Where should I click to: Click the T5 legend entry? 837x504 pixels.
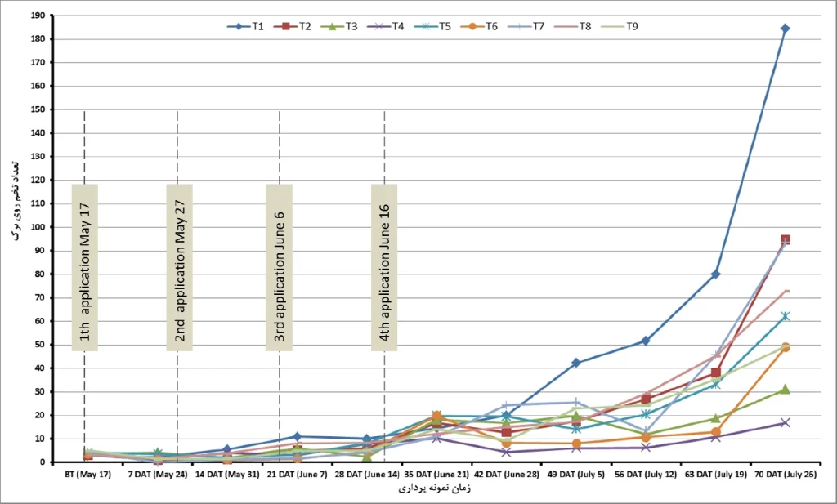click(432, 26)
